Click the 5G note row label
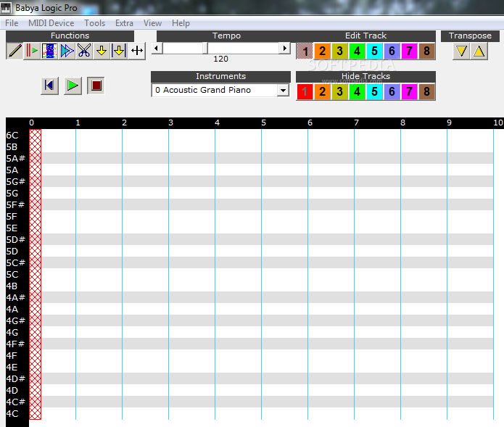This screenshot has width=504, height=427. coord(12,194)
